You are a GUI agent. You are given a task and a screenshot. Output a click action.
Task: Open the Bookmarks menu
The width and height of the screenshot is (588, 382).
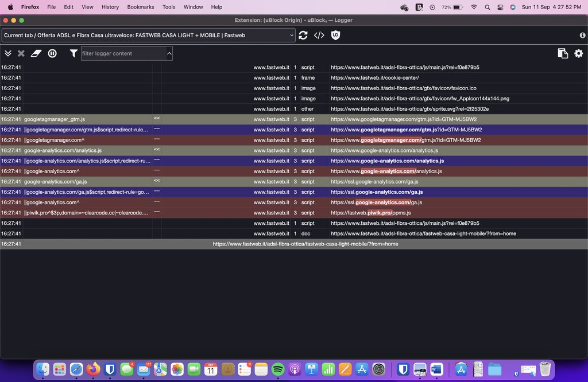point(141,7)
